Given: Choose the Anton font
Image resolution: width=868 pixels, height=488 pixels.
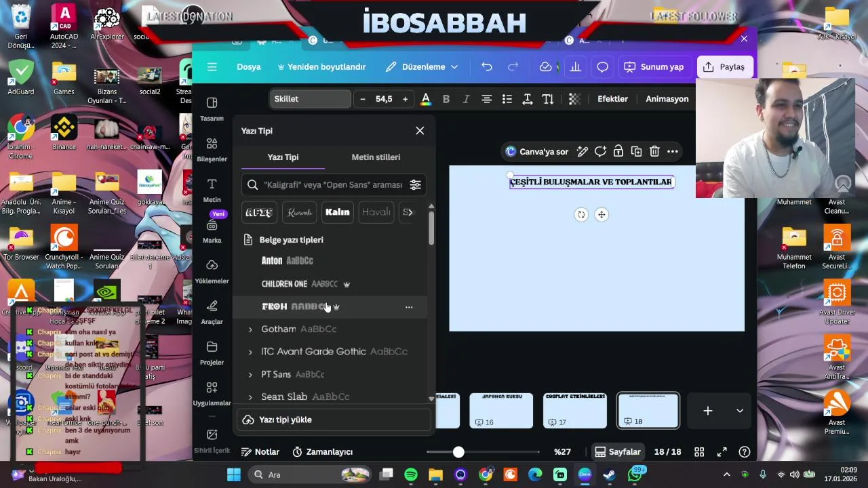Looking at the screenshot, I should [x=288, y=260].
